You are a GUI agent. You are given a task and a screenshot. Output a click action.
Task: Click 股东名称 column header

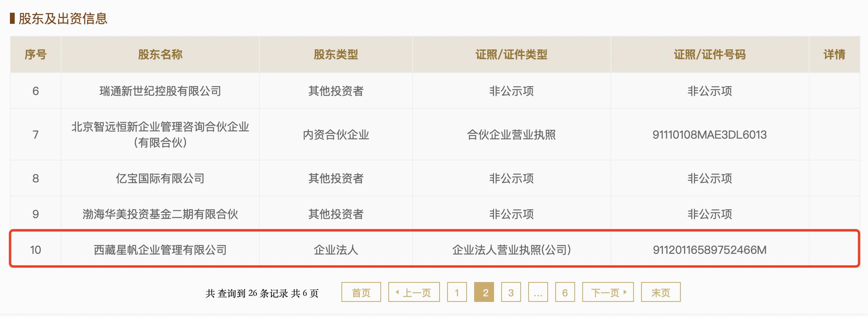click(160, 54)
